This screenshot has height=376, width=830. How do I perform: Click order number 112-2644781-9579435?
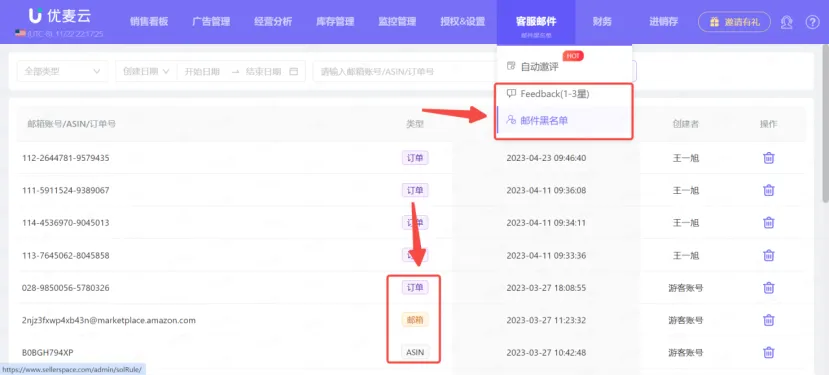pos(66,158)
